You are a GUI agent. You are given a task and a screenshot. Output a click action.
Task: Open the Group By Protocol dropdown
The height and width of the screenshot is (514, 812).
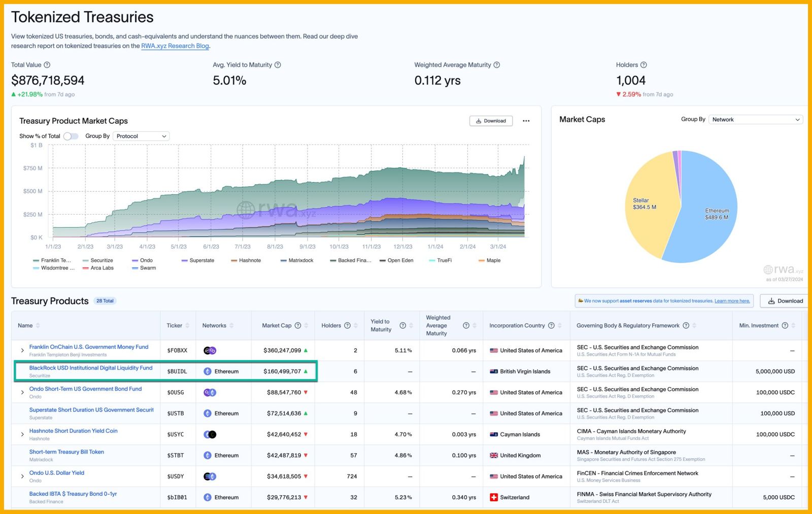pos(141,136)
